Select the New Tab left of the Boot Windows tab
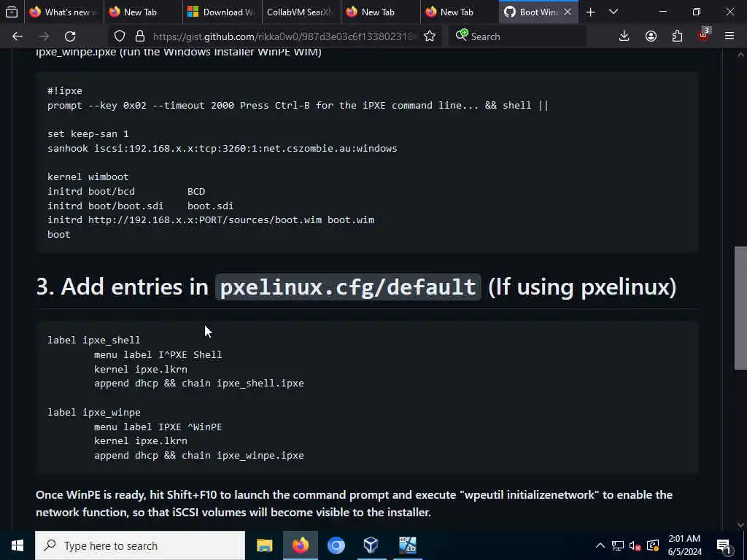Viewport: 747px width, 560px height. tap(460, 12)
